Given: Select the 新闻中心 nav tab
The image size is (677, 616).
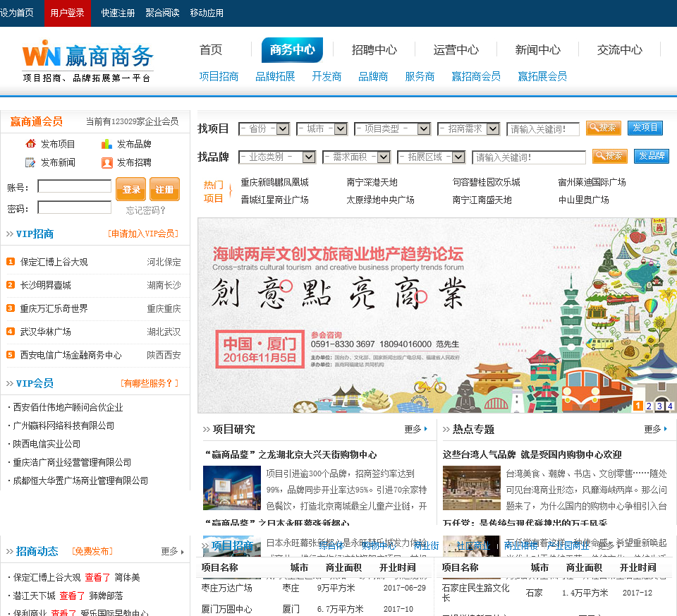Looking at the screenshot, I should (x=538, y=49).
